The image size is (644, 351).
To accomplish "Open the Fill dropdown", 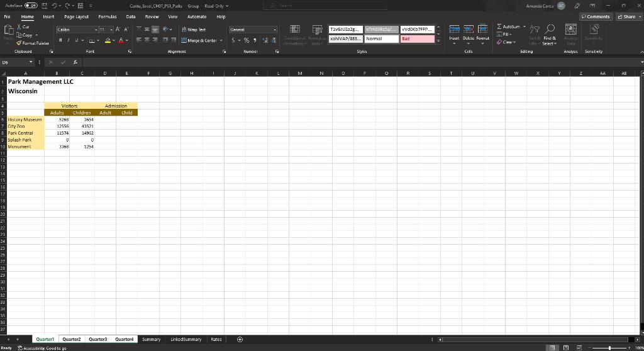I will point(504,35).
